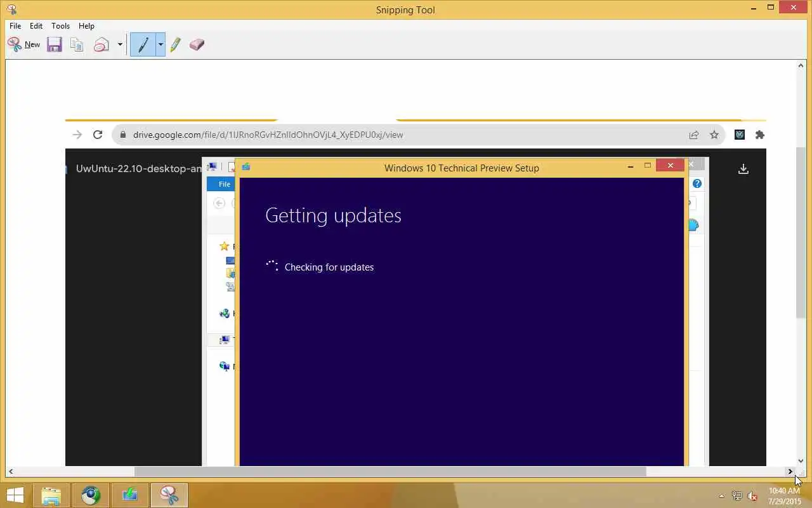The width and height of the screenshot is (812, 508).
Task: Select the Pen tool
Action: [x=143, y=44]
